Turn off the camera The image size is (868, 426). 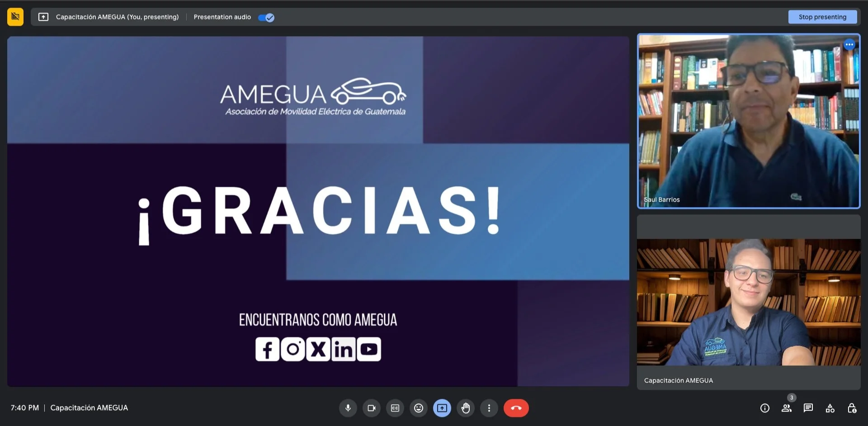(372, 408)
